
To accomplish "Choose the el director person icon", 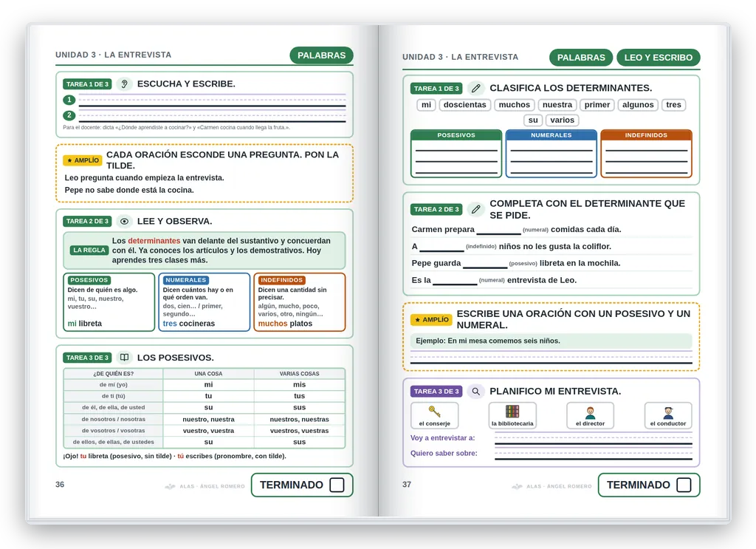I will 590,412.
